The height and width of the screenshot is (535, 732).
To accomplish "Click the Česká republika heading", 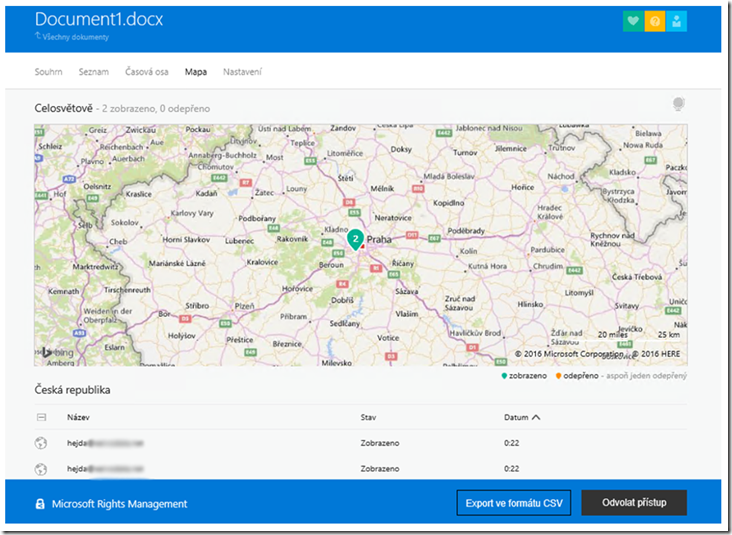I will (72, 390).
